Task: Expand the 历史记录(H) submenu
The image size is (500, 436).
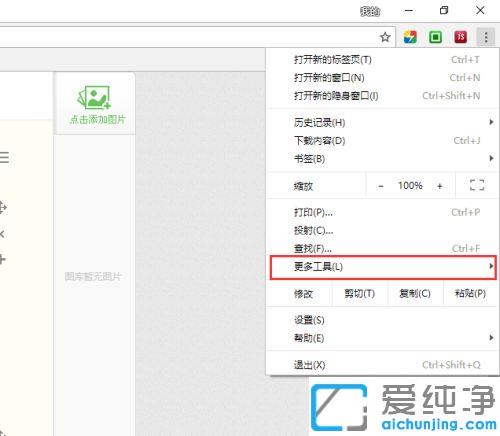Action: pos(383,122)
